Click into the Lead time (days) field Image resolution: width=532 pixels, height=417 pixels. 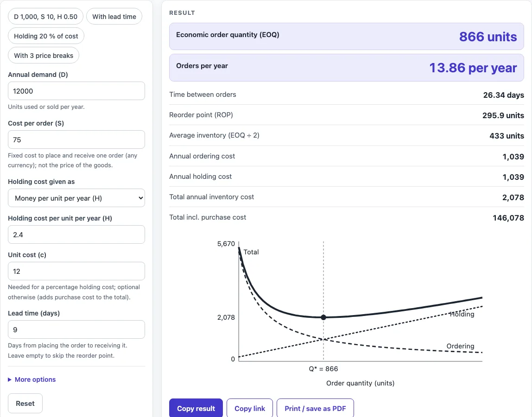tap(76, 329)
